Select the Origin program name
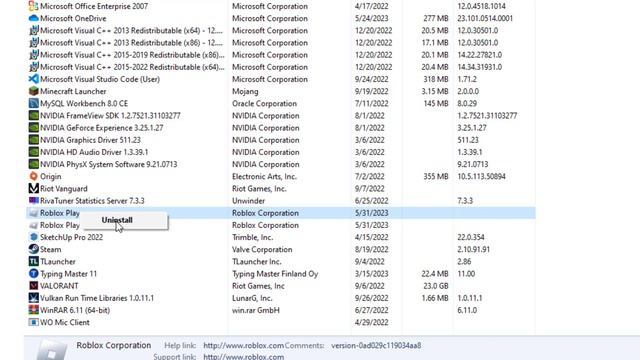Image resolution: width=640 pixels, height=360 pixels. [51, 176]
